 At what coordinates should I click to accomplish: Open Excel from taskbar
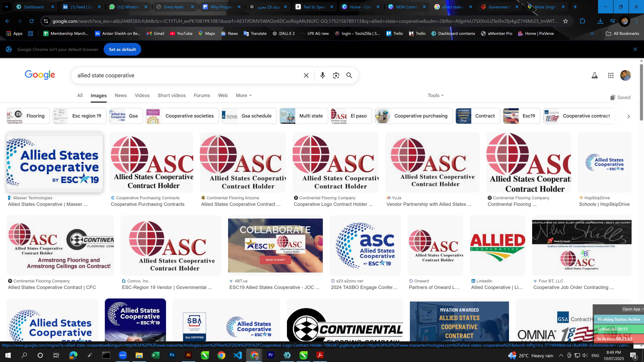coord(155,355)
